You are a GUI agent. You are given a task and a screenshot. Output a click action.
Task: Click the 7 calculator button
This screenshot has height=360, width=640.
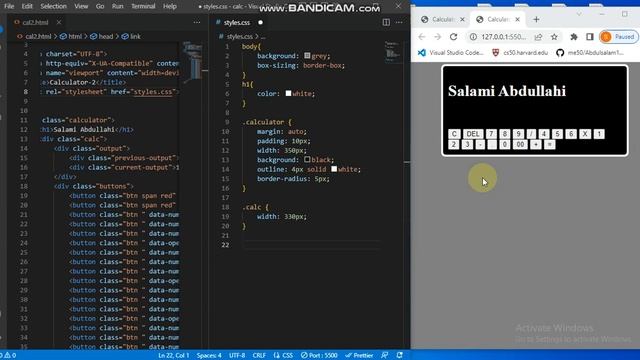point(491,134)
